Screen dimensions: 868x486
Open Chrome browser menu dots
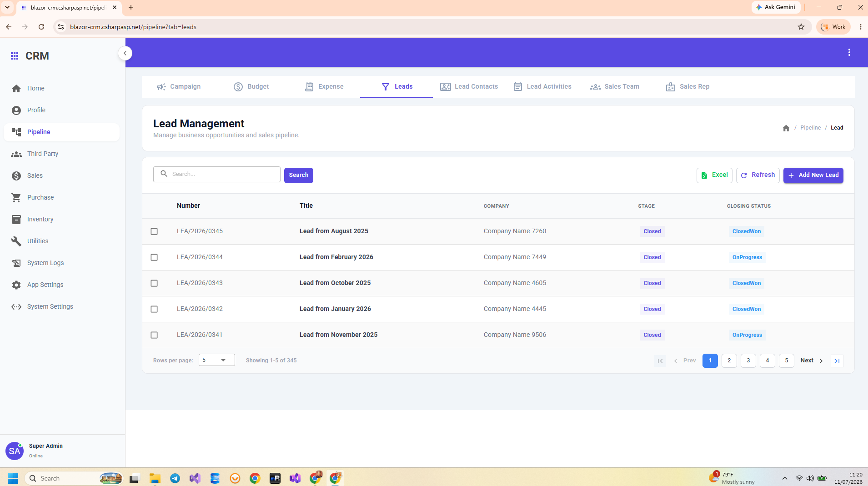tap(861, 27)
